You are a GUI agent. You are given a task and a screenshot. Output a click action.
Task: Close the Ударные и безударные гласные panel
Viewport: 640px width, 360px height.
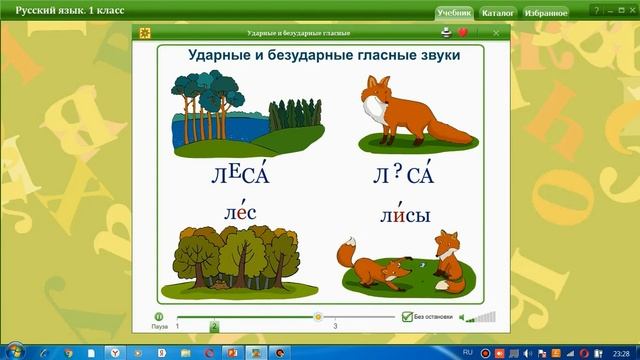pyautogui.click(x=496, y=33)
